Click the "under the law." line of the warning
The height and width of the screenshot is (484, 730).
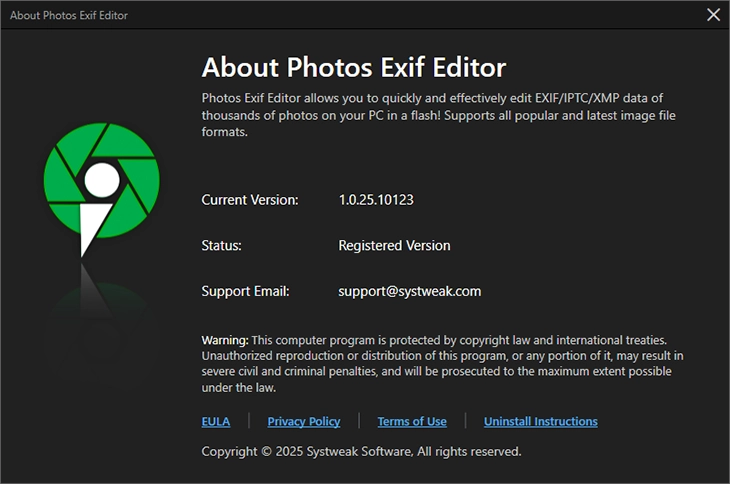[x=238, y=387]
